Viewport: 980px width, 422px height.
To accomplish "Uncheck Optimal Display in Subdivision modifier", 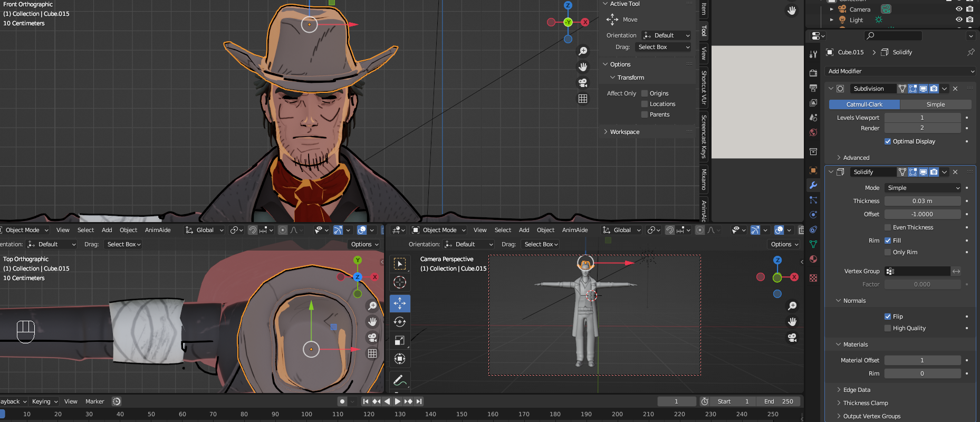I will [x=888, y=141].
